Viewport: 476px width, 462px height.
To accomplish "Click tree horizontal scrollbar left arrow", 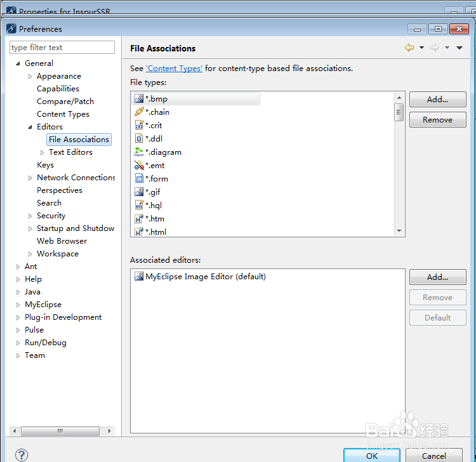I will [14, 431].
